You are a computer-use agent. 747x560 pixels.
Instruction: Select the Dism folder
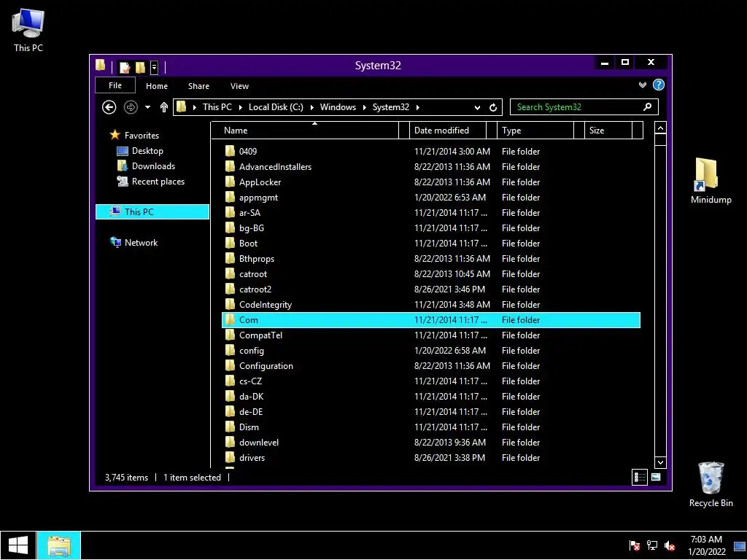click(249, 427)
